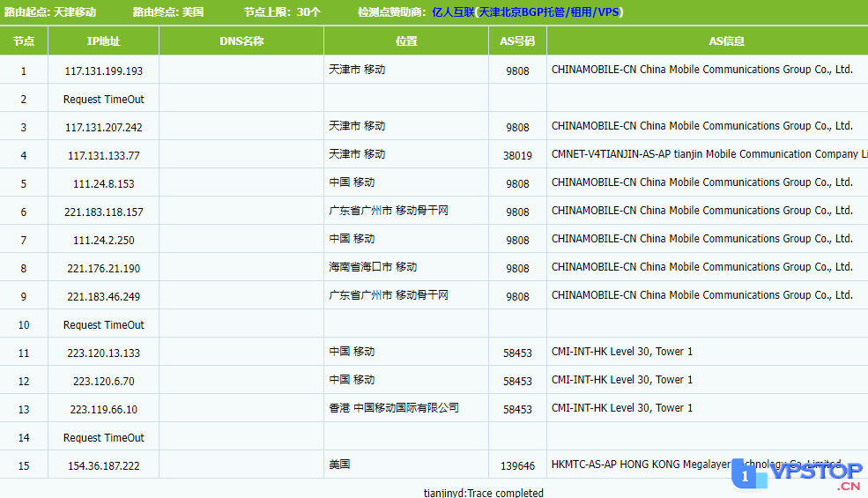Click AS number 139646
The image size is (868, 498).
point(517,466)
